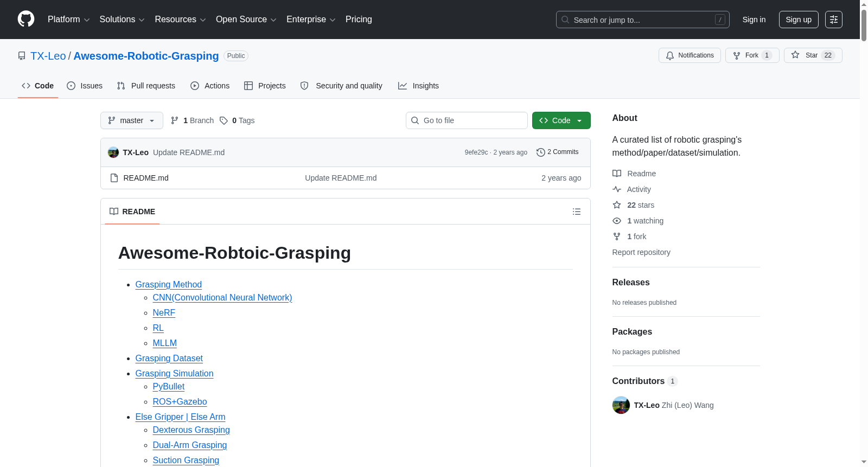Jump to CNN(Convolutional Neural Network) section
This screenshot has height=467, width=868.
(222, 297)
